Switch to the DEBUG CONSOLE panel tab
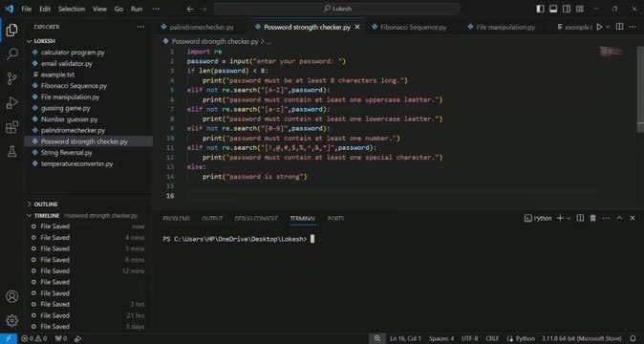The height and width of the screenshot is (344, 644). 256,219
